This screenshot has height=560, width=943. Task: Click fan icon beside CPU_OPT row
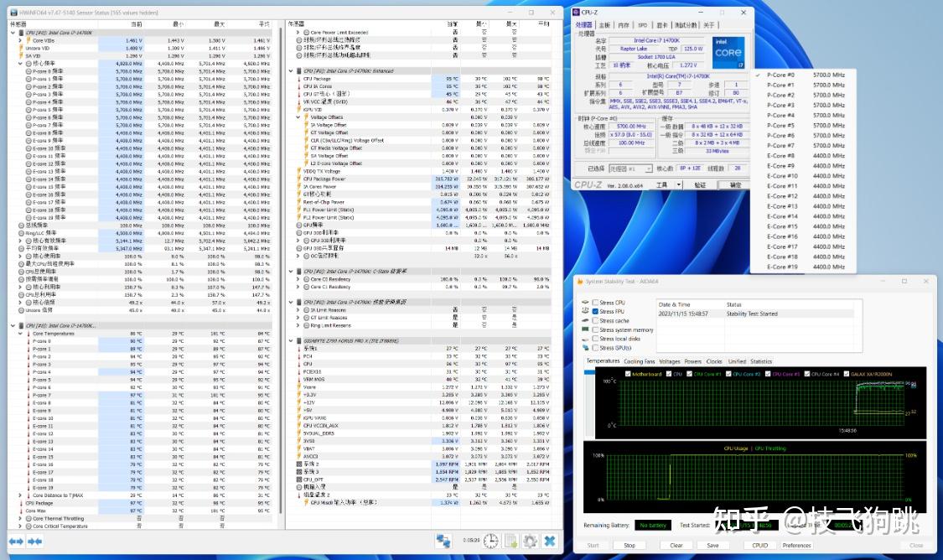299,480
